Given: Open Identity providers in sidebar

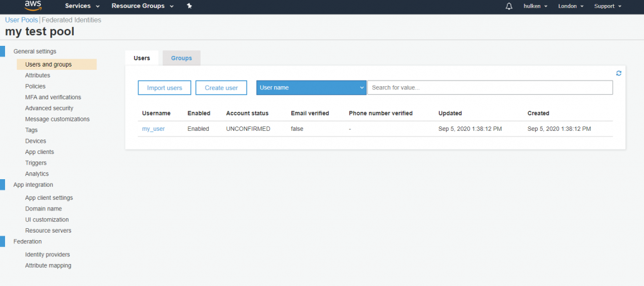Looking at the screenshot, I should 48,255.
